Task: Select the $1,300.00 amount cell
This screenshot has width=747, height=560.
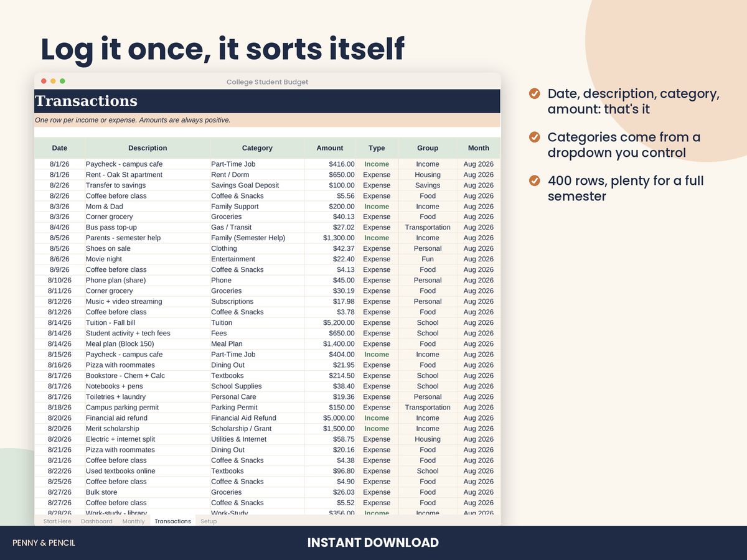Action: tap(330, 238)
